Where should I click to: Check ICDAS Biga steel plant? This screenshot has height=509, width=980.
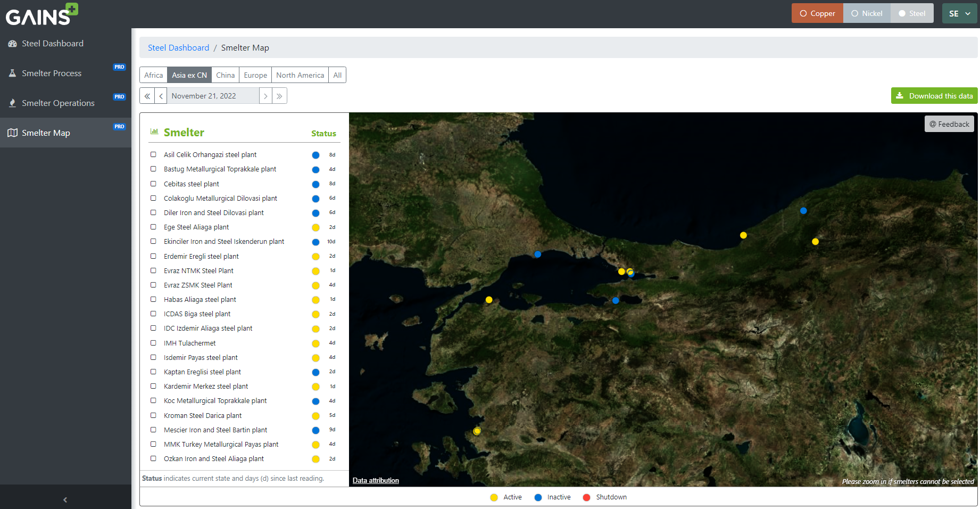pyautogui.click(x=153, y=314)
